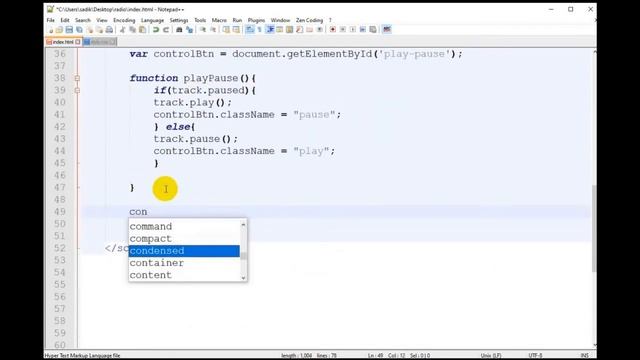Click the Playback macro icon
640x360 pixels.
(x=353, y=29)
